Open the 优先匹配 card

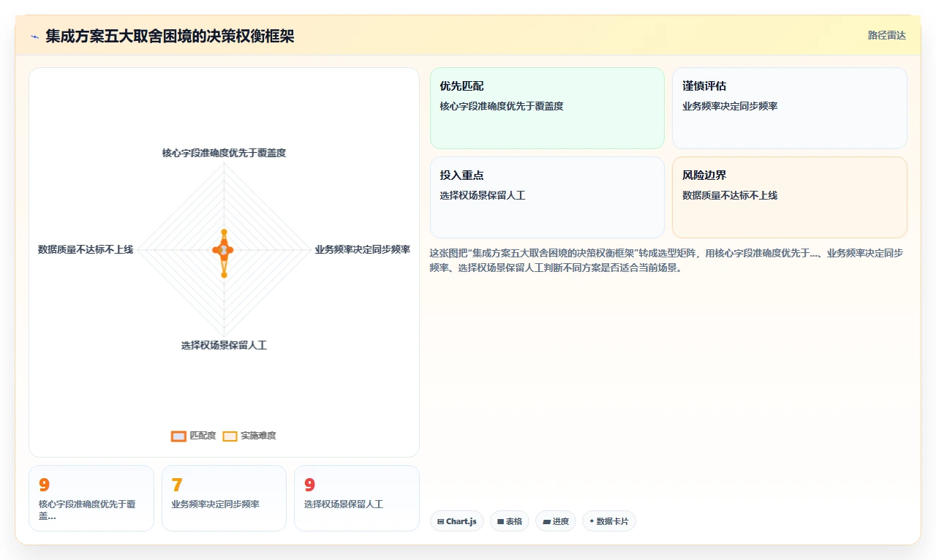[547, 108]
